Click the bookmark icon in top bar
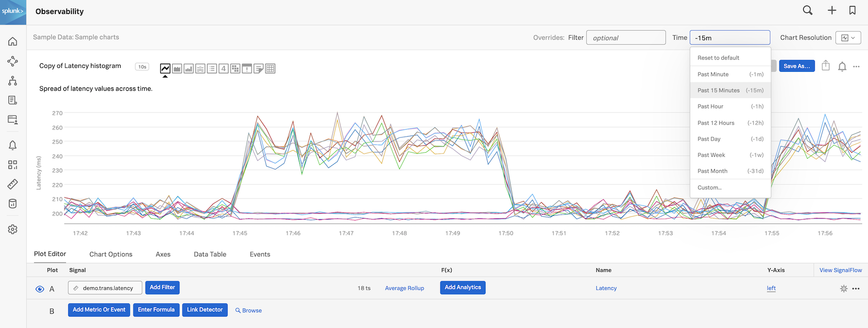 point(852,11)
